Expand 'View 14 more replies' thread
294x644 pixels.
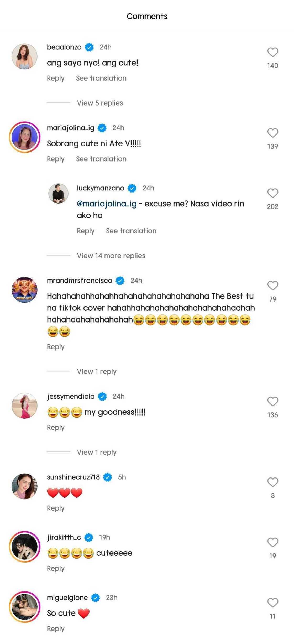point(111,256)
